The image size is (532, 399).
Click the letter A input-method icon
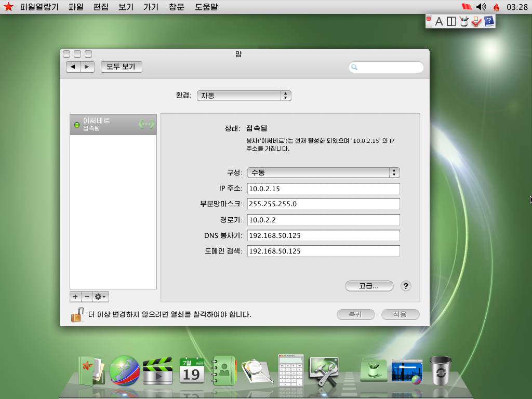(x=438, y=21)
